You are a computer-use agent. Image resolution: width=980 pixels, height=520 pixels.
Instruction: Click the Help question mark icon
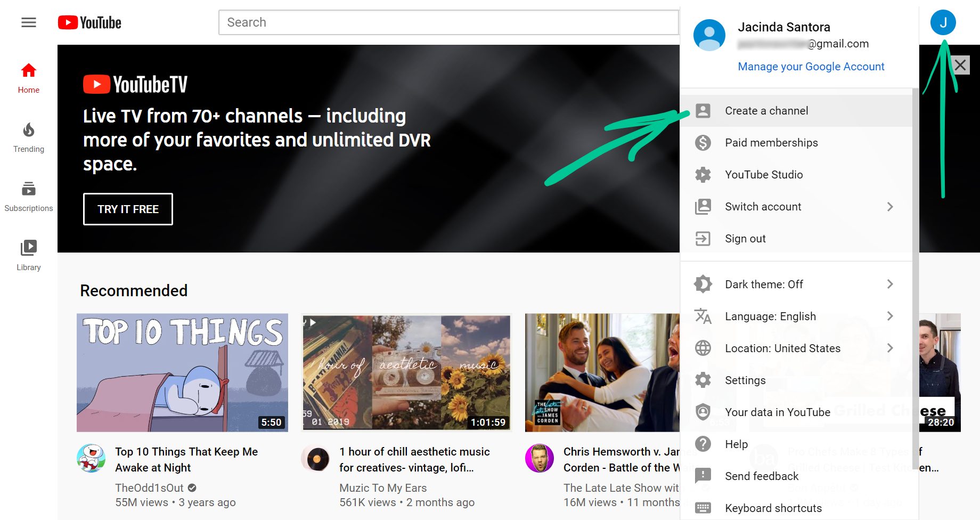[x=703, y=444]
